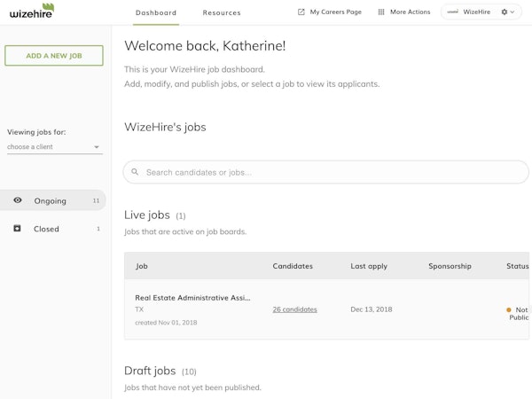Click the Dec 13, 2018 last apply date
This screenshot has height=399, width=532.
tap(372, 309)
